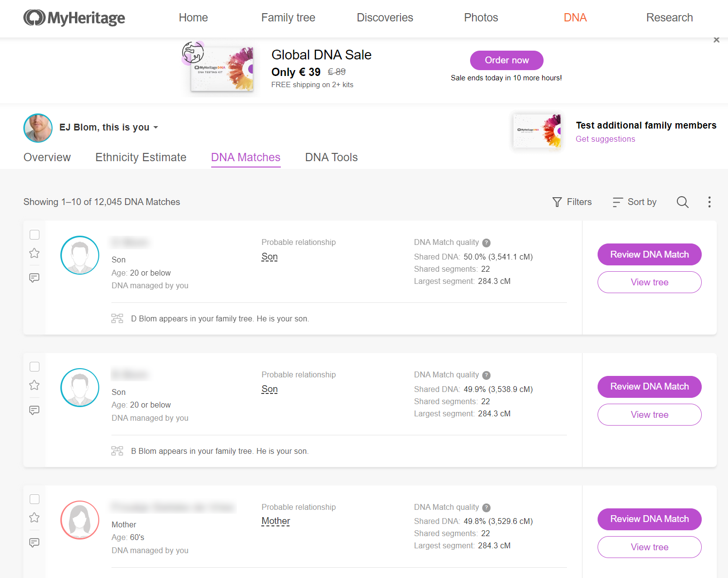Star the D Blom son match
This screenshot has width=728, height=578.
pyautogui.click(x=35, y=253)
